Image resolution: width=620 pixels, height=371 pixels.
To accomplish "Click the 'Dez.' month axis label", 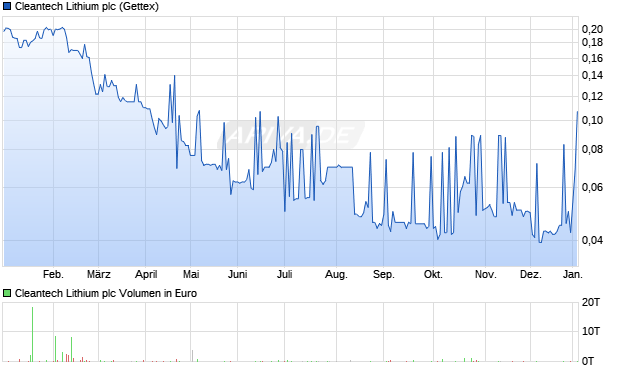I will 531,274.
